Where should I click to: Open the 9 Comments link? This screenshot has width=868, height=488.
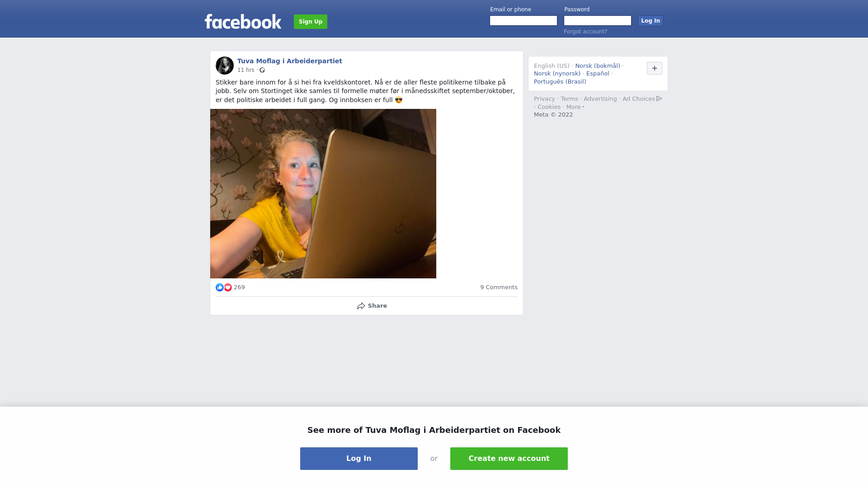pos(499,287)
